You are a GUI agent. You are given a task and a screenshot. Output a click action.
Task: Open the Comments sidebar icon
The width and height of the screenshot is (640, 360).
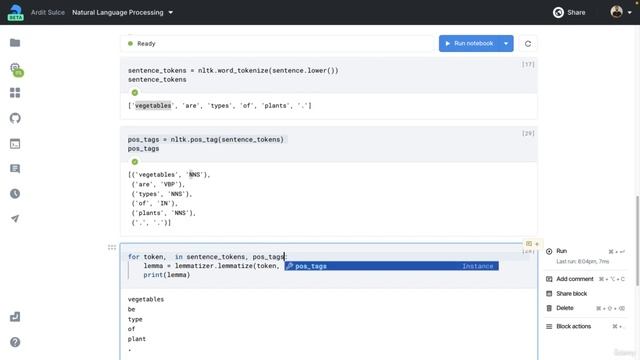pyautogui.click(x=15, y=169)
